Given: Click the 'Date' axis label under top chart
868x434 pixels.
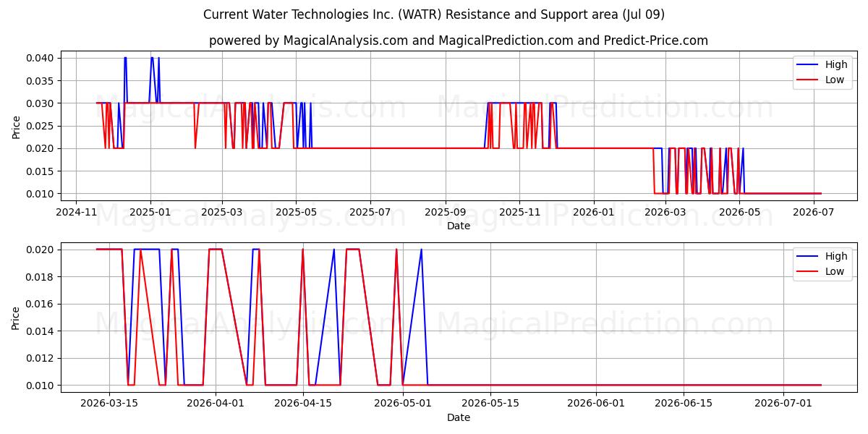Looking at the screenshot, I should 459,226.
